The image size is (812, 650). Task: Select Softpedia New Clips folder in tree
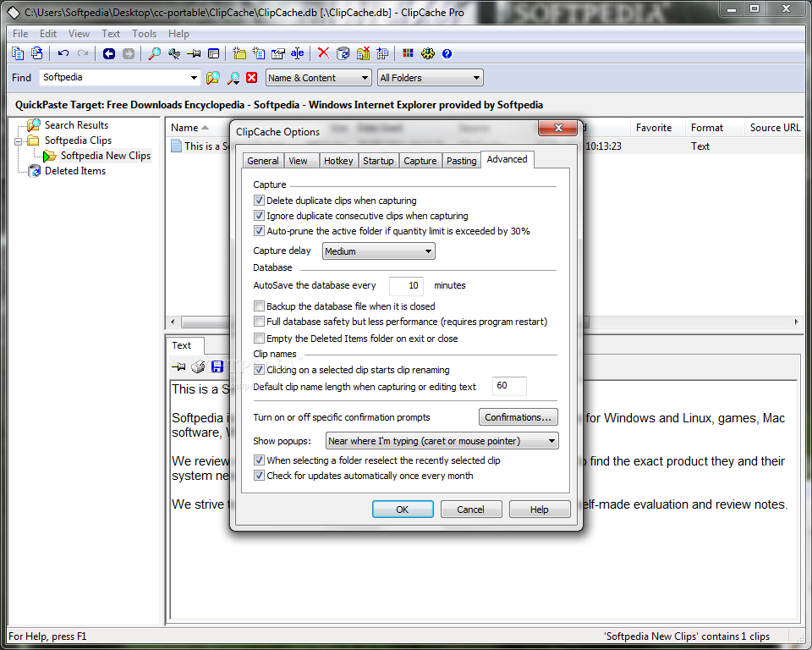click(105, 156)
